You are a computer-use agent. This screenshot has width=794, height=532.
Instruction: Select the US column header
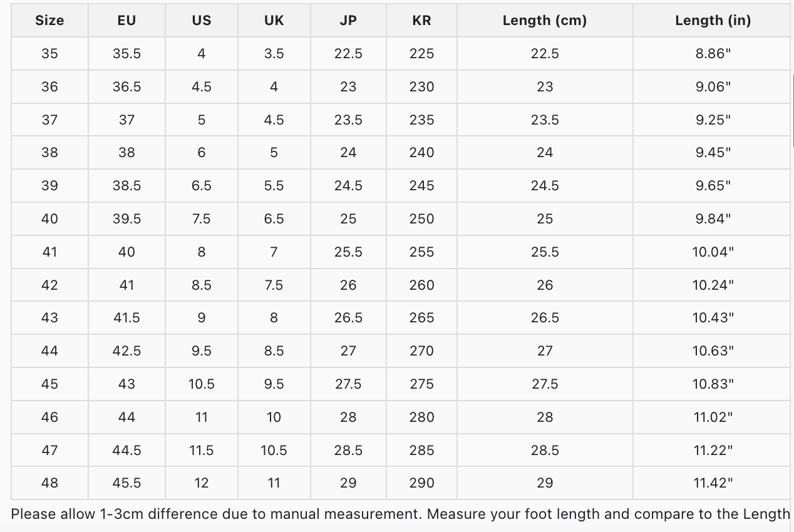tap(201, 20)
